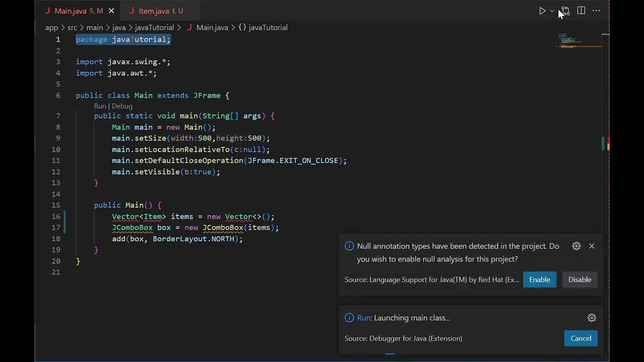644x362 pixels.
Task: Click 'setVisible' on line 12
Action: 157,172
